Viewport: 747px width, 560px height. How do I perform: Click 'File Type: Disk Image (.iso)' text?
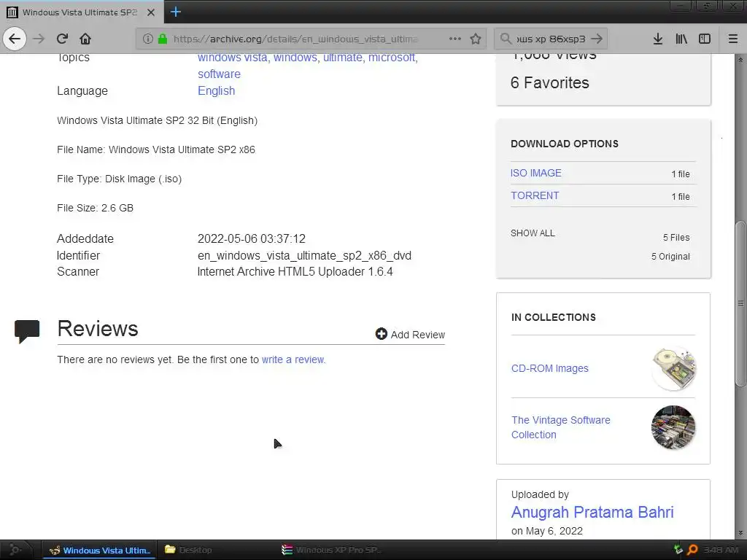(x=119, y=179)
